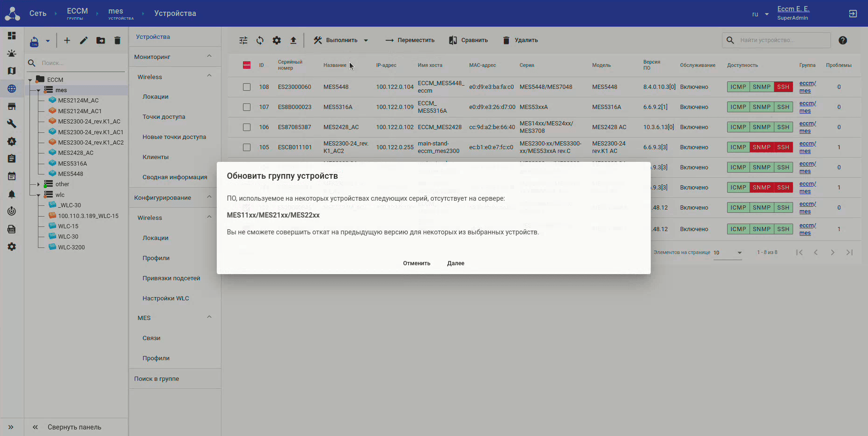The width and height of the screenshot is (868, 436).
Task: Click the upload firmware arrow icon
Action: [x=293, y=40]
